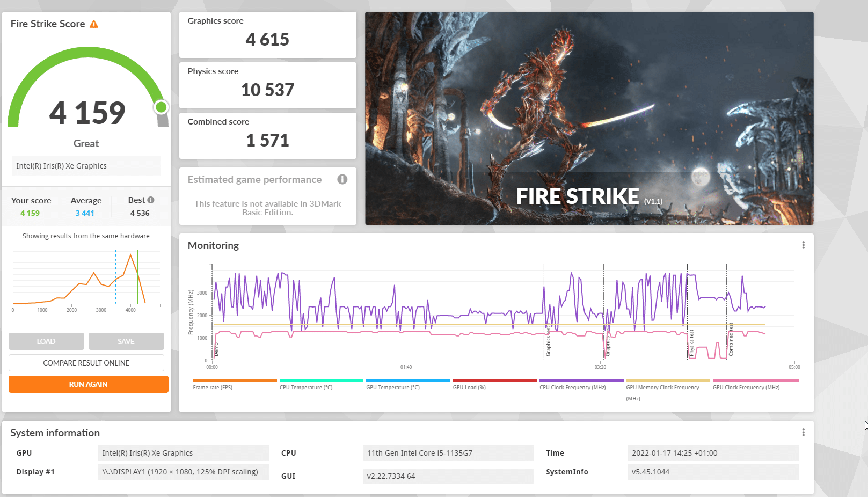Screen dimensions: 868x497
Task: Click 'Showing results from the same hardware' text
Action: point(86,236)
